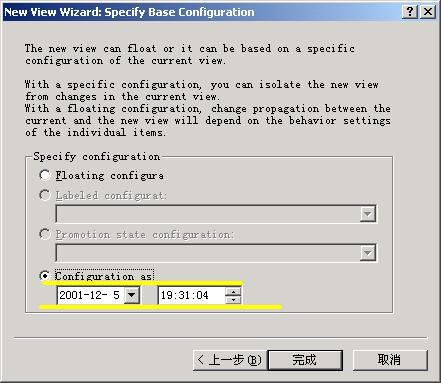The height and width of the screenshot is (383, 441).
Task: Open the Promotion state configuration dropdown
Action: click(368, 253)
